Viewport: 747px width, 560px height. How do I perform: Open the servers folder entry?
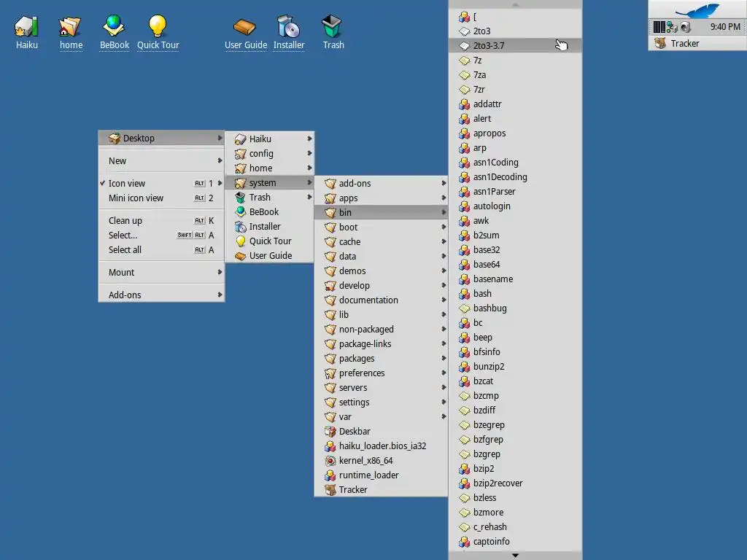click(x=381, y=388)
